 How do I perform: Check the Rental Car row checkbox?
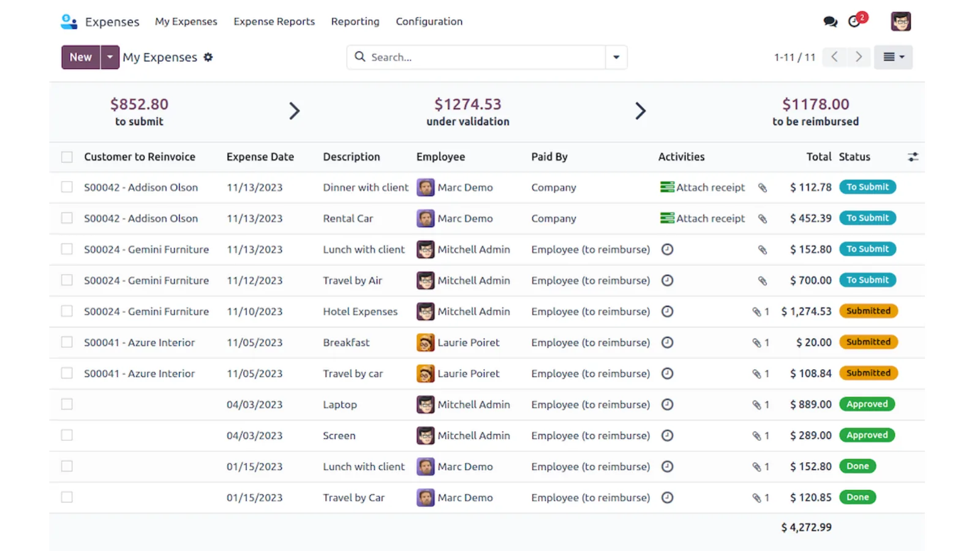click(67, 219)
